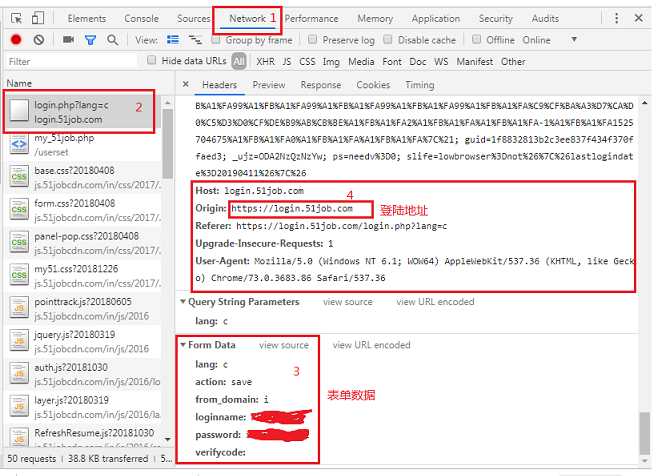Image resolution: width=659 pixels, height=476 pixels.
Task: Check Hide data URLs
Action: pos(152,60)
